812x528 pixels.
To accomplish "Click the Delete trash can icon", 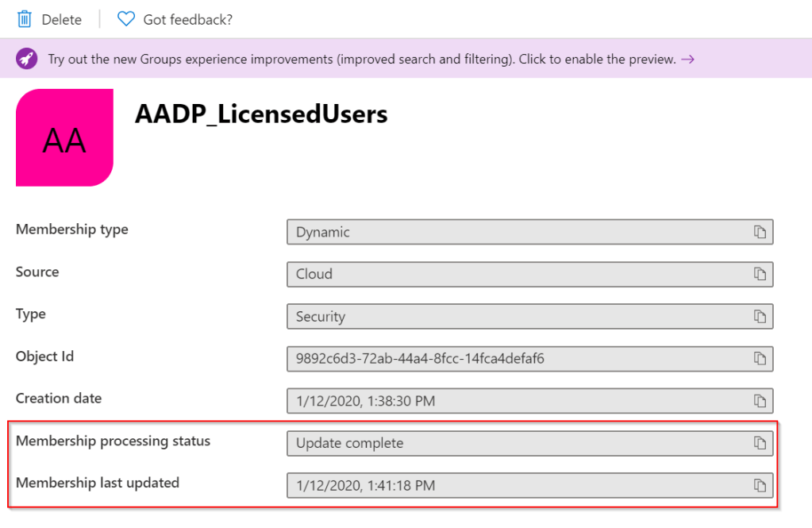I will click(x=25, y=19).
